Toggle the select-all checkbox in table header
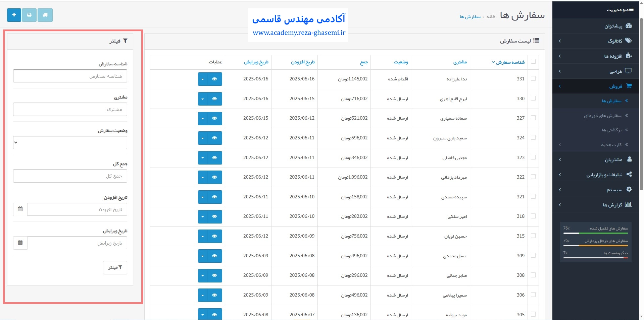This screenshot has width=644, height=320. [x=533, y=62]
